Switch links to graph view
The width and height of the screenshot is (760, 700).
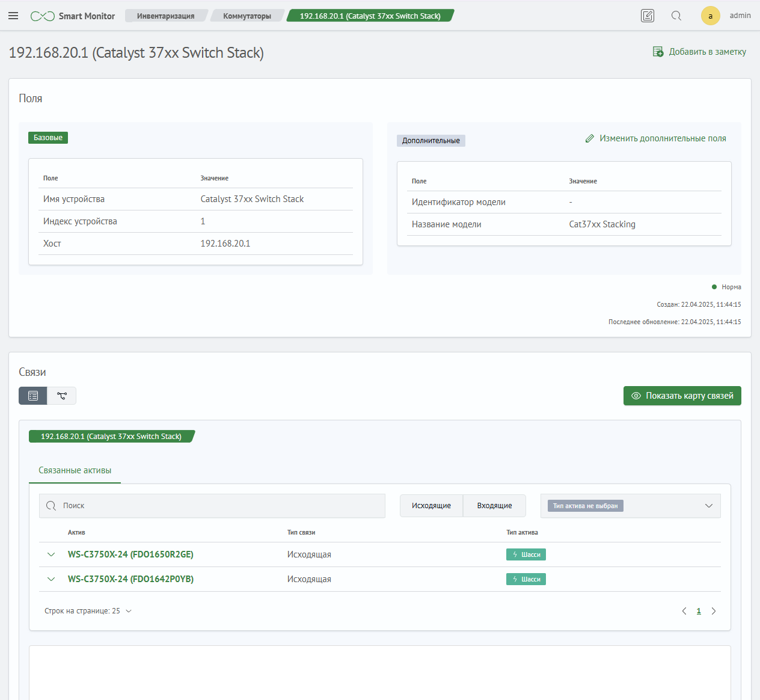point(62,396)
